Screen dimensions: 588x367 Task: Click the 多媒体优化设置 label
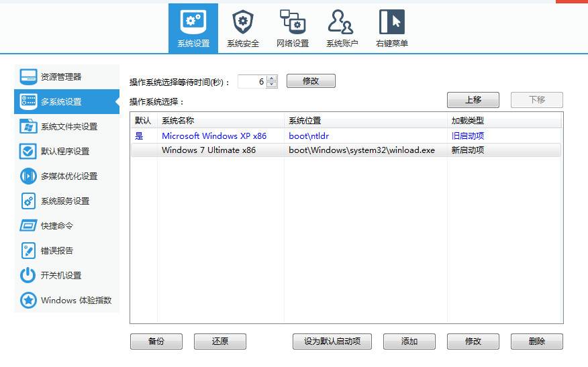[69, 176]
